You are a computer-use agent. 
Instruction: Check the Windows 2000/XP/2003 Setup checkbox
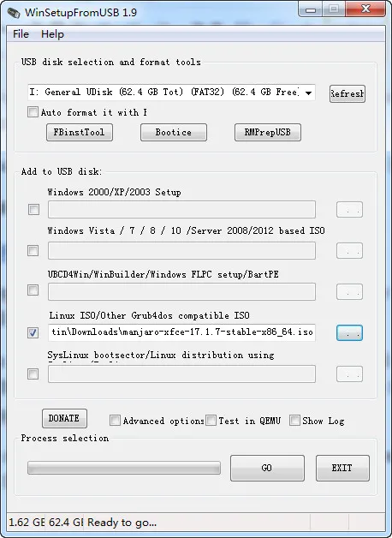tap(33, 209)
